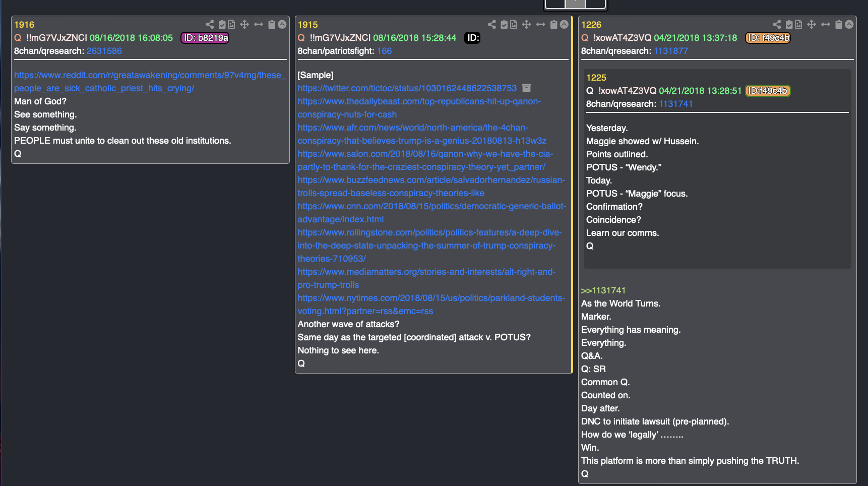Image resolution: width=868 pixels, height=486 pixels.
Task: Click the four-arrow move icon on post 1226
Action: [x=812, y=24]
